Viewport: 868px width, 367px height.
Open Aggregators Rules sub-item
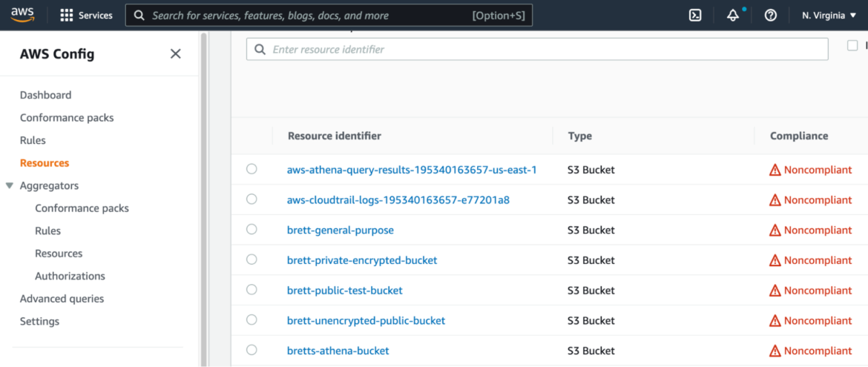coord(47,231)
